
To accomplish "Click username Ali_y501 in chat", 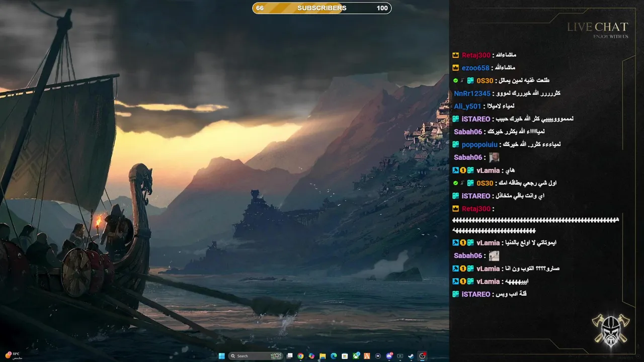I will pyautogui.click(x=467, y=106).
